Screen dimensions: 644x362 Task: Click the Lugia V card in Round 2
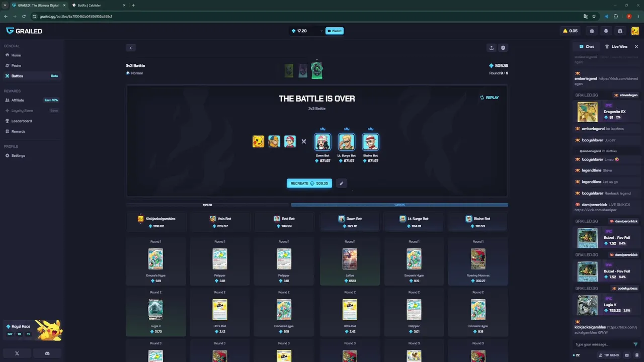[x=156, y=313]
